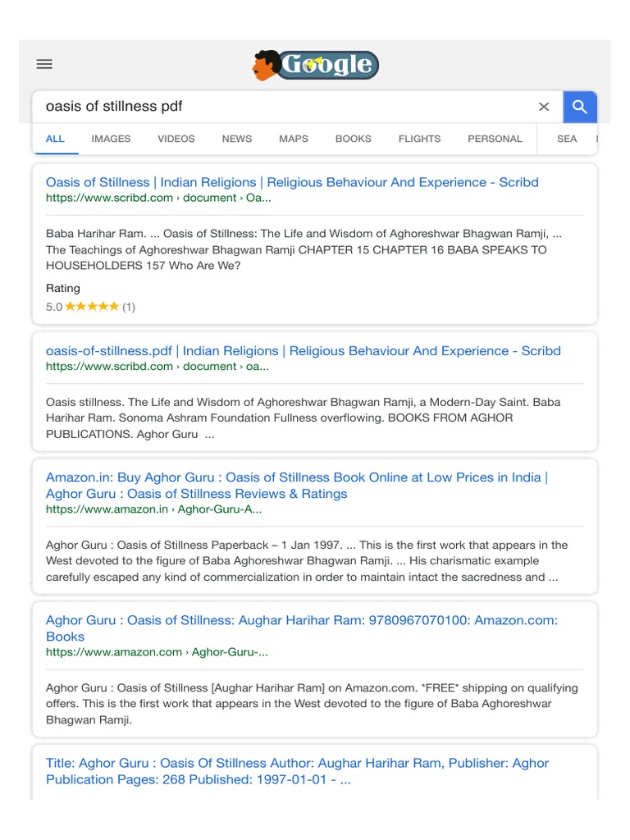Switch to the Videos tab
630x840 pixels.
176,139
